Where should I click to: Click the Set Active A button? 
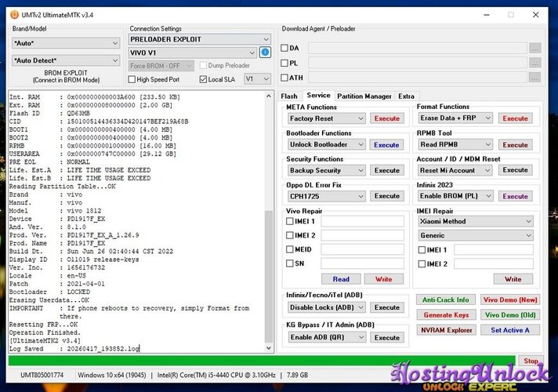(510, 330)
